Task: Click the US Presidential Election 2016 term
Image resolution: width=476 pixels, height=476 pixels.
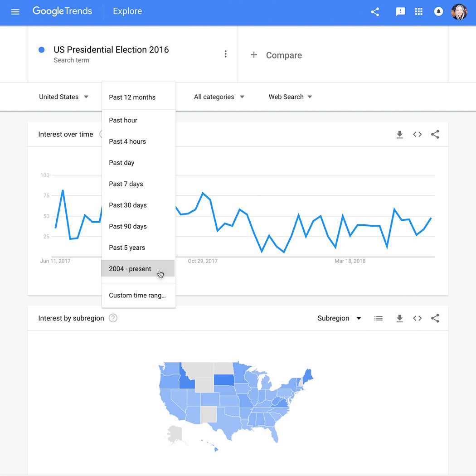Action: [x=111, y=49]
